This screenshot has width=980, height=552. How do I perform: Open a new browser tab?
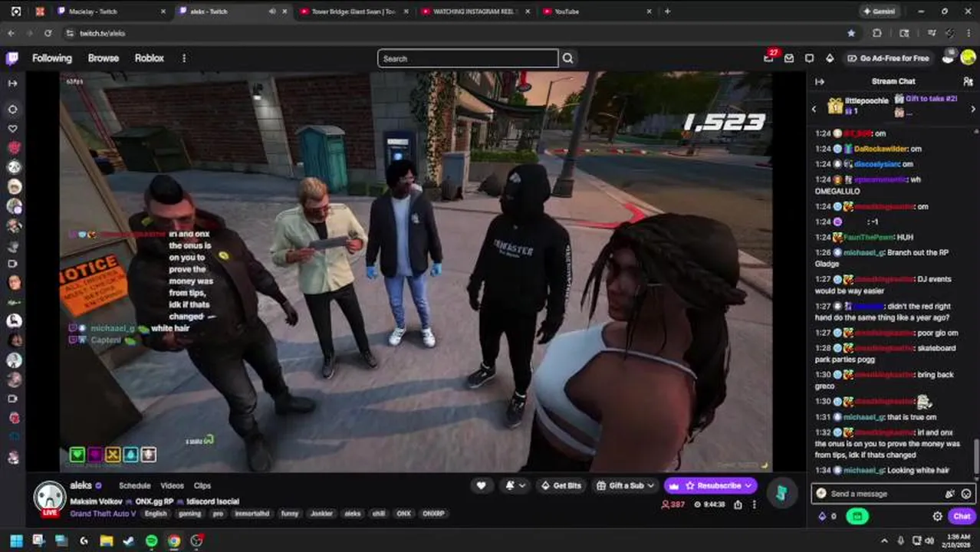click(667, 11)
